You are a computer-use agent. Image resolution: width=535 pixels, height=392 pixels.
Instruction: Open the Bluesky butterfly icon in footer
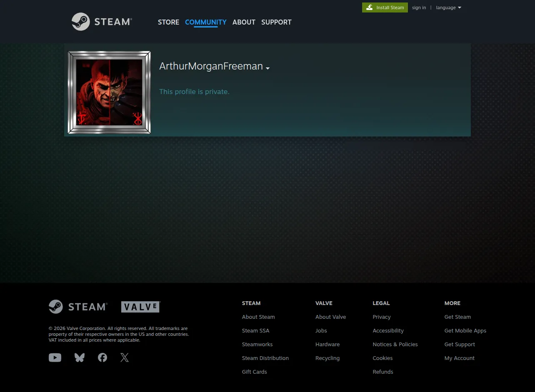click(80, 357)
